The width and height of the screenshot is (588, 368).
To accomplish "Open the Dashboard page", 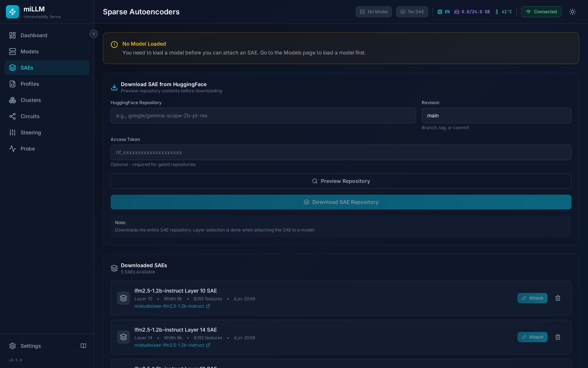I will 47,35.
